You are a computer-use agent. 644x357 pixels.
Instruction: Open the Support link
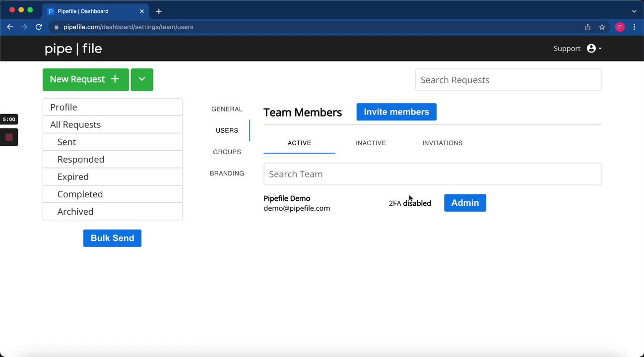[567, 49]
